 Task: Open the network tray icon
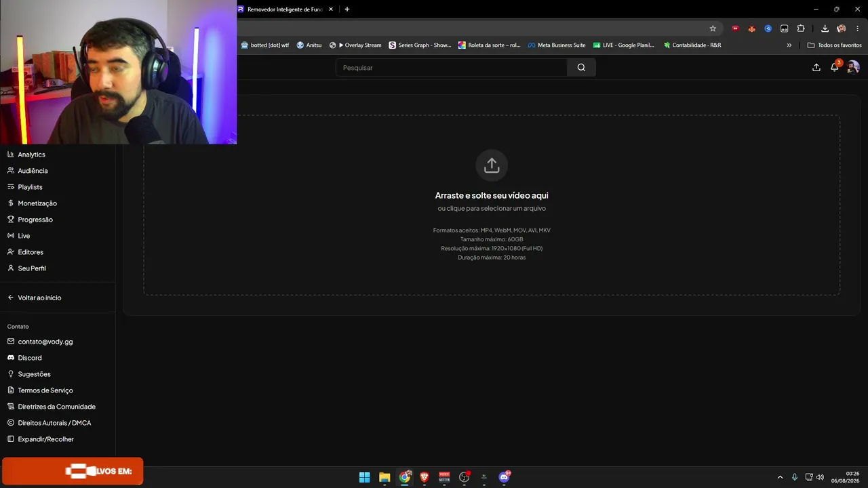808,477
